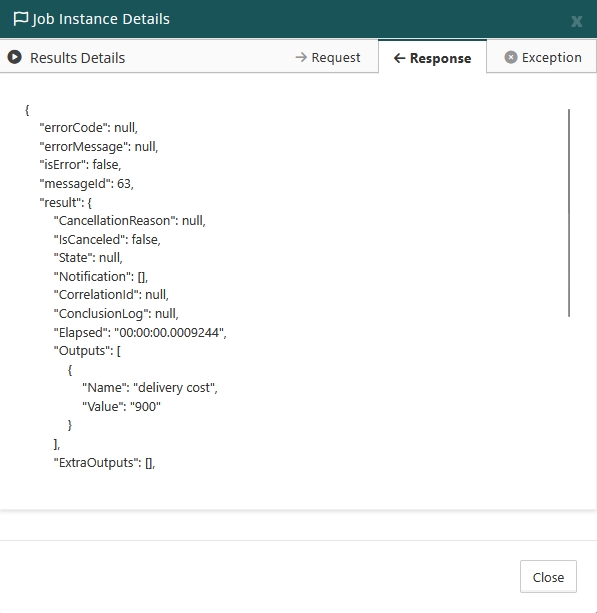Click the "messageId": 63 line
The image size is (597, 613).
[x=86, y=183]
